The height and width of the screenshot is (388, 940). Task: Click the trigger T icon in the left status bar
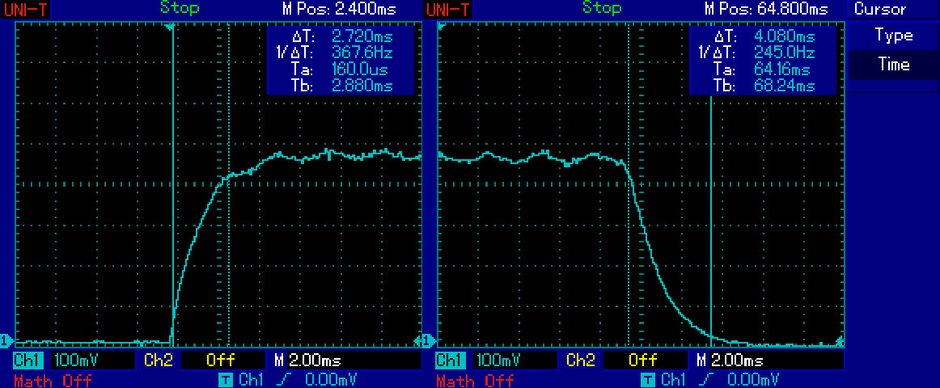click(x=225, y=380)
